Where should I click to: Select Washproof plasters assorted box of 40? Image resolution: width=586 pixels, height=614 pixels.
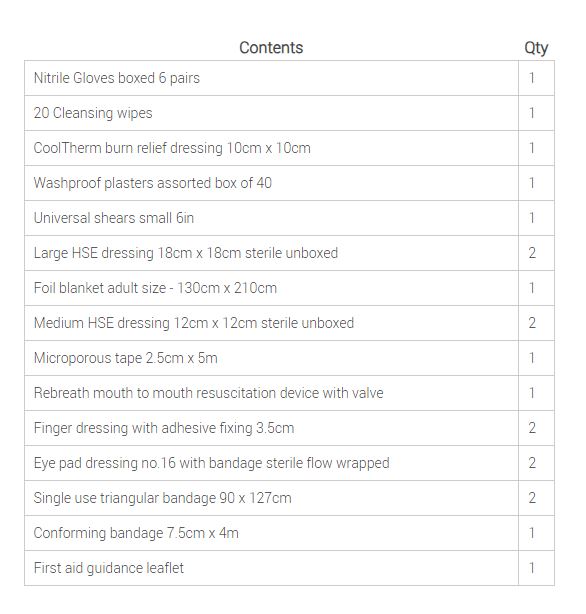tap(289, 183)
